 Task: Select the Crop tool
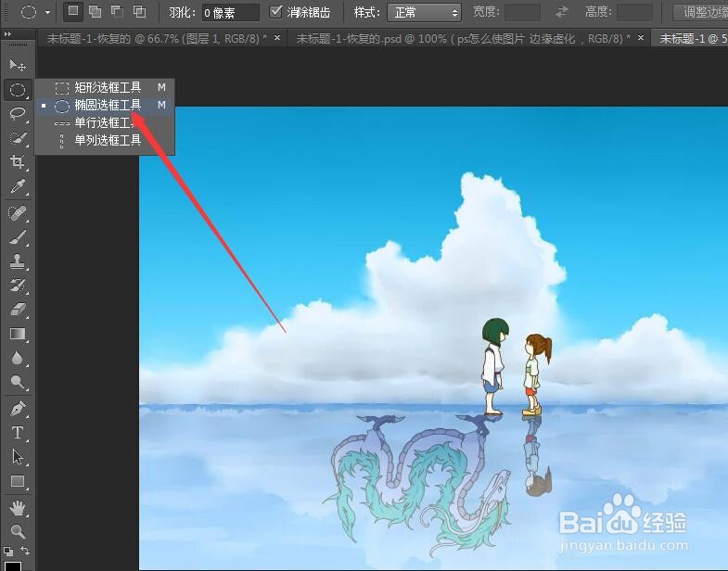click(18, 162)
